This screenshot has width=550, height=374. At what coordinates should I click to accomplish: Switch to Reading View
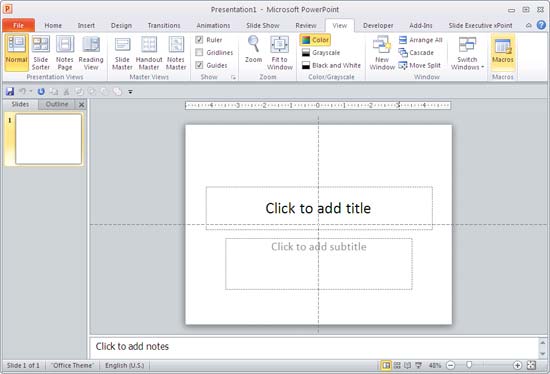(91, 53)
